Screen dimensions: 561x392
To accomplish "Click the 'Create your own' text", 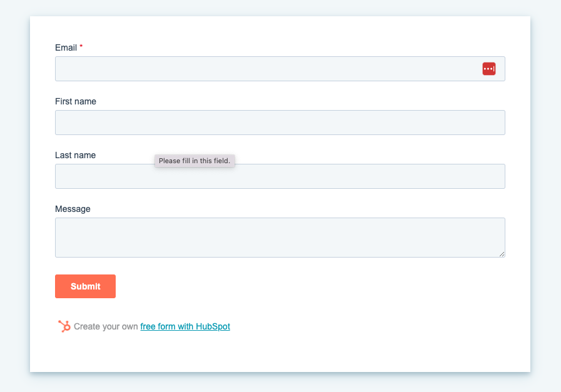I will pos(106,326).
